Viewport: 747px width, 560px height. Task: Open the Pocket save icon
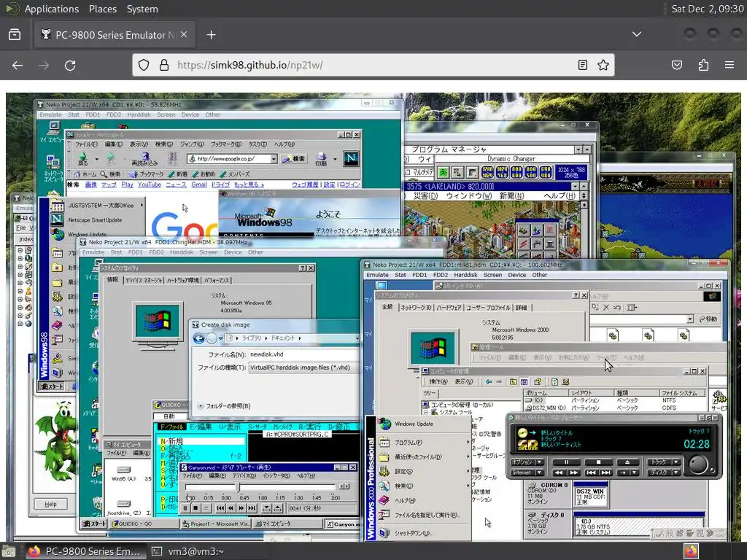[x=676, y=65]
